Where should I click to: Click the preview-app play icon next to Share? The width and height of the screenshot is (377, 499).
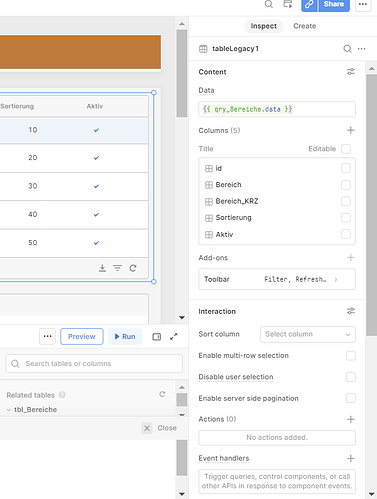[288, 4]
